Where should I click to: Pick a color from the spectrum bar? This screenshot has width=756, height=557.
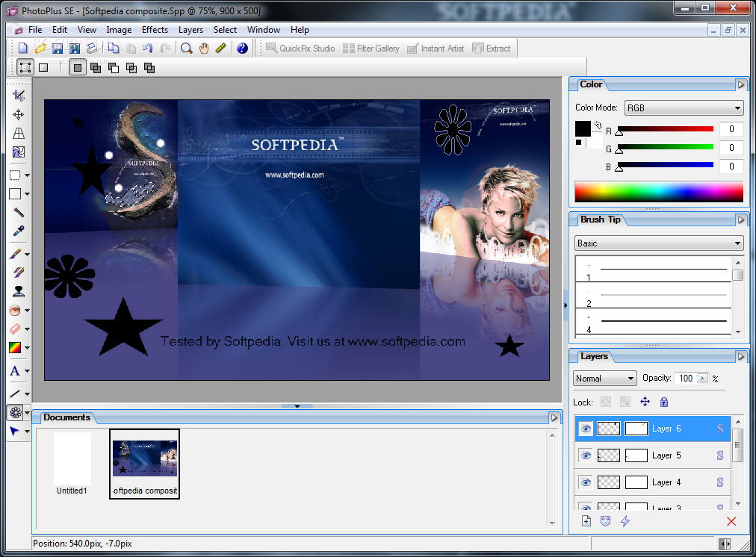pos(659,192)
